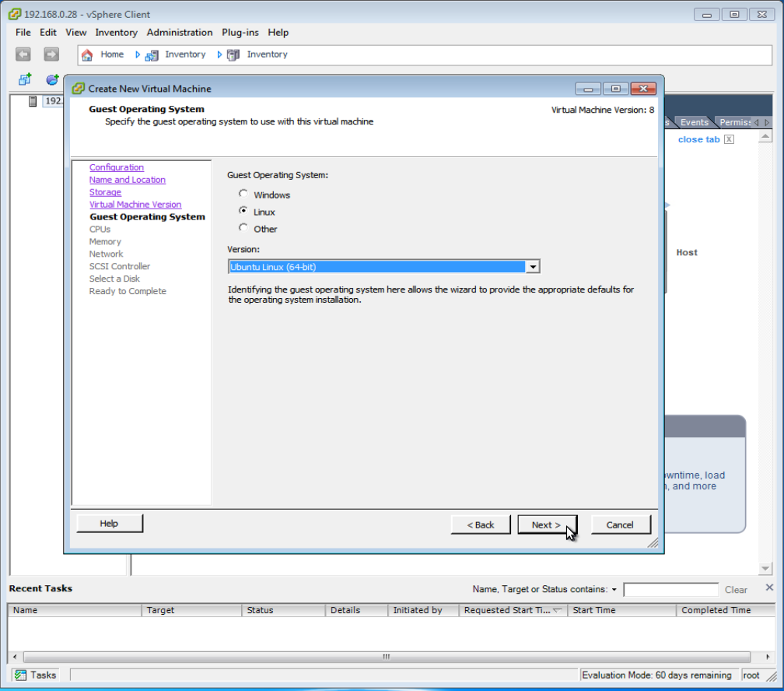784x691 pixels.
Task: Maximize the Create New Virtual Machine wizard
Action: point(615,89)
